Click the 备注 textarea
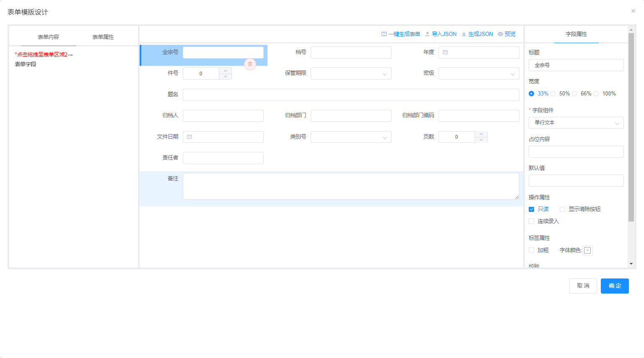Screen dimensions: 644x358 [351, 186]
